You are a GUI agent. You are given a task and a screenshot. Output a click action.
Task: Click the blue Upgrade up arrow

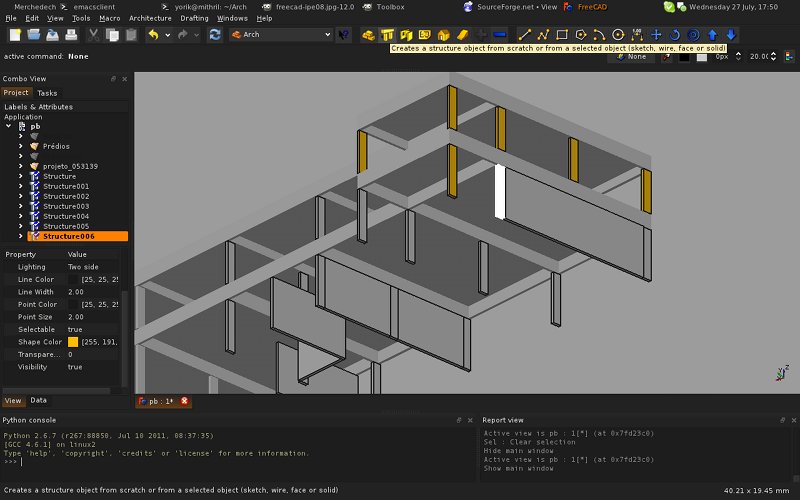pos(712,35)
